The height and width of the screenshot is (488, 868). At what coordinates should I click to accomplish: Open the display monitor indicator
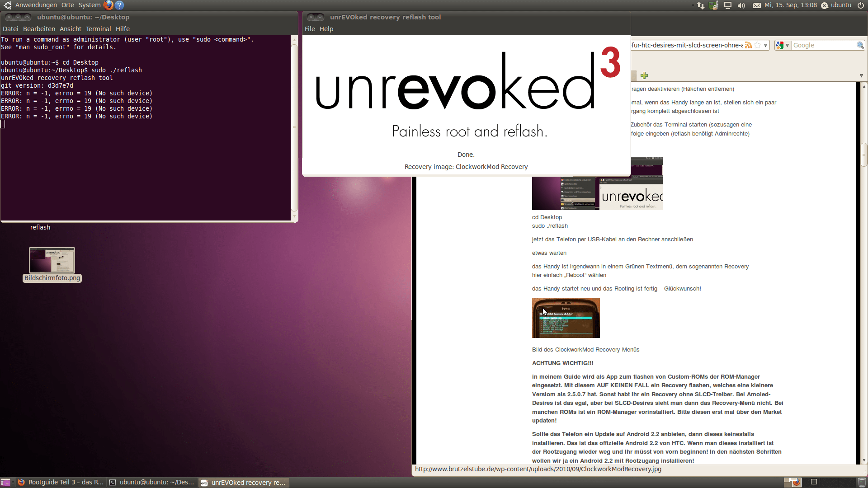(728, 5)
